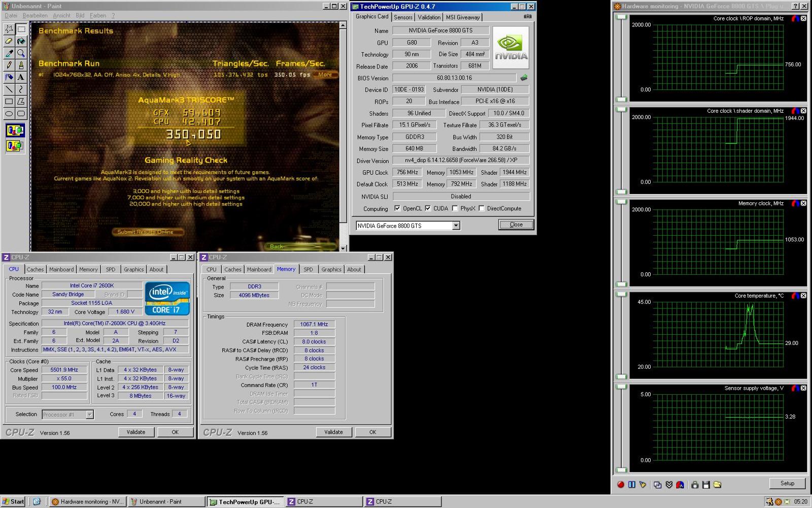Click the Close button in GPU-Z

(x=516, y=225)
